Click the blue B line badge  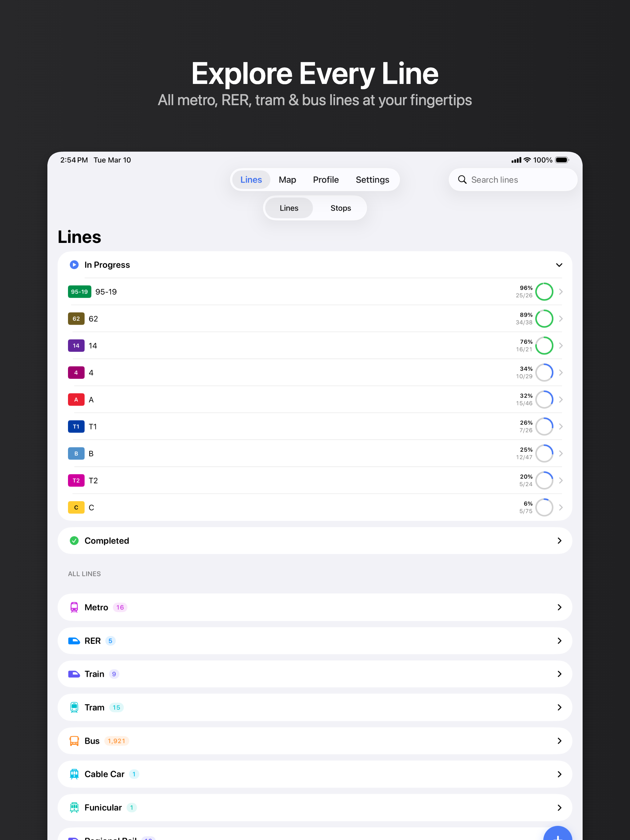click(x=76, y=454)
